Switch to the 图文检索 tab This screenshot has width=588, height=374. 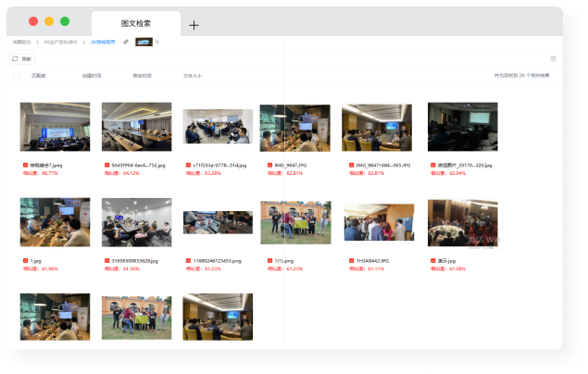coord(136,24)
